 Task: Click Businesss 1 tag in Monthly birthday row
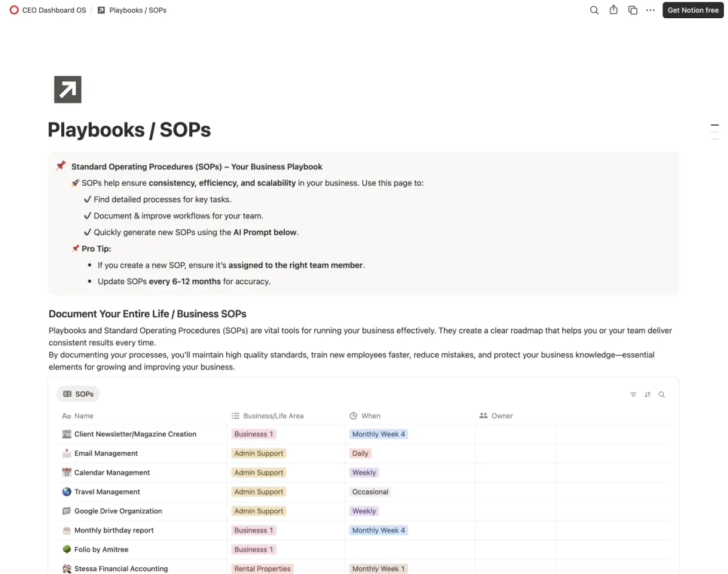(x=254, y=530)
